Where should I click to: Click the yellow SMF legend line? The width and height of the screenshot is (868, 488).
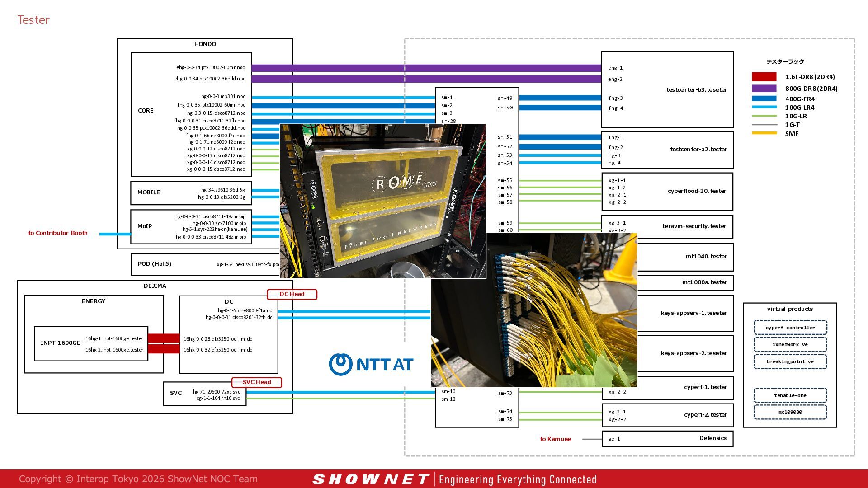[x=764, y=133]
